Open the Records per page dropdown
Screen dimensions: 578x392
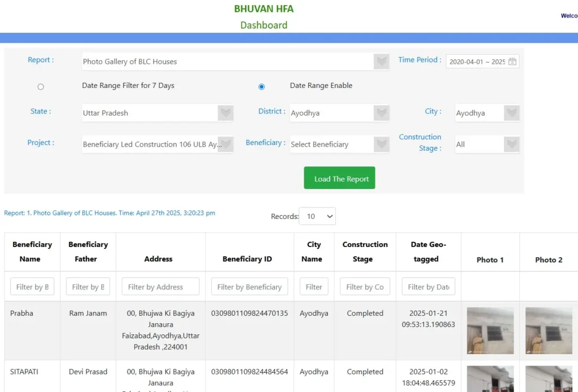point(317,217)
